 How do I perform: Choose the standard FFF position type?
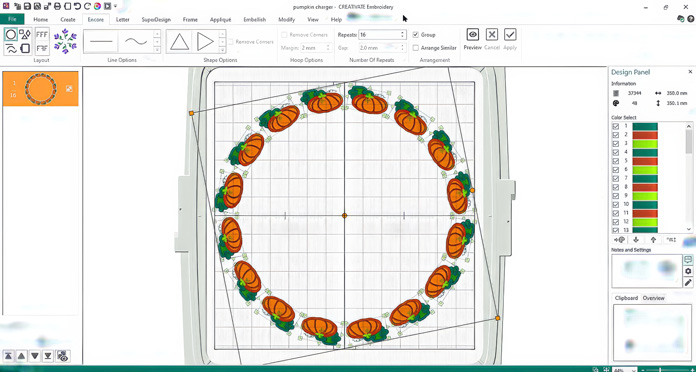(x=42, y=34)
